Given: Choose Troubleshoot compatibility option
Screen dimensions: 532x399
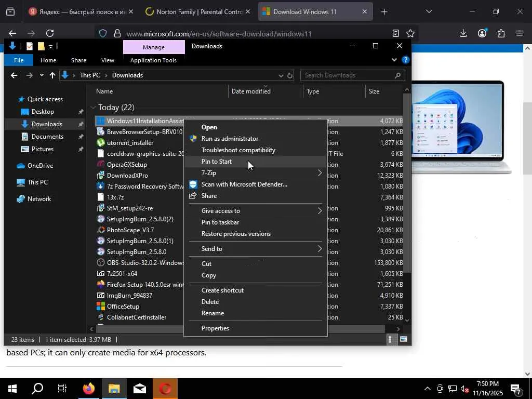Looking at the screenshot, I should pyautogui.click(x=238, y=150).
